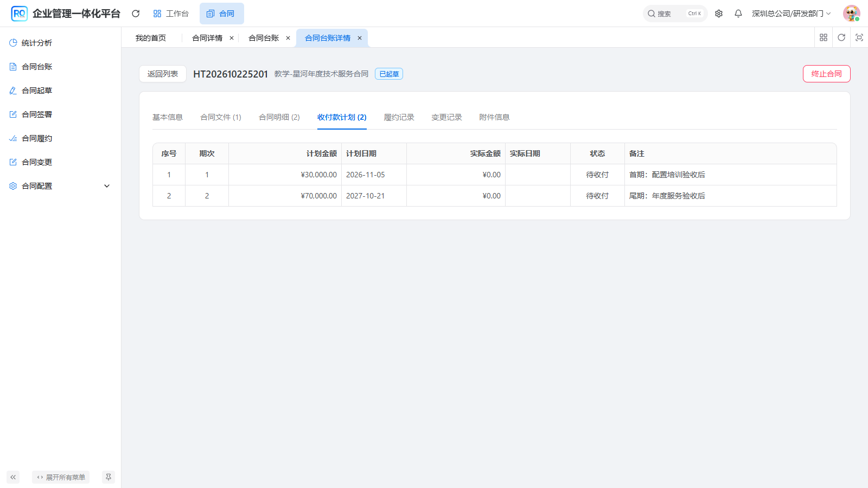Image resolution: width=868 pixels, height=488 pixels.
Task: Refresh the current tab page
Action: [841, 37]
